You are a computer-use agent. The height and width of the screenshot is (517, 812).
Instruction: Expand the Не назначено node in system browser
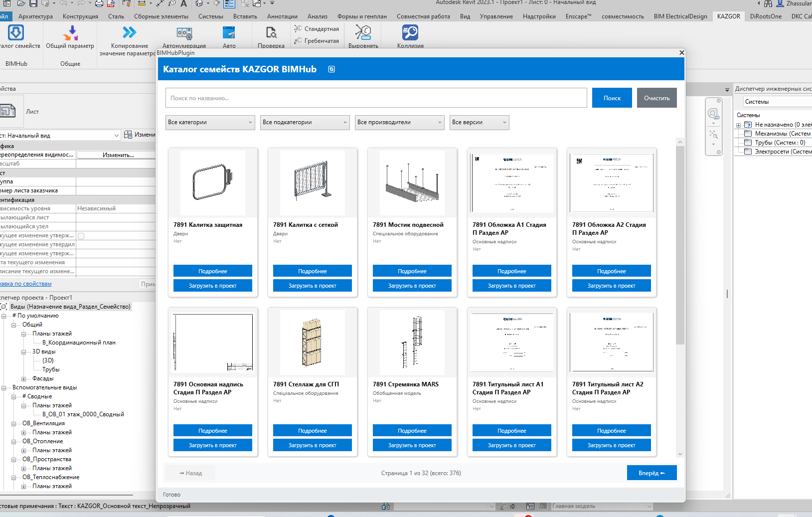pos(739,125)
